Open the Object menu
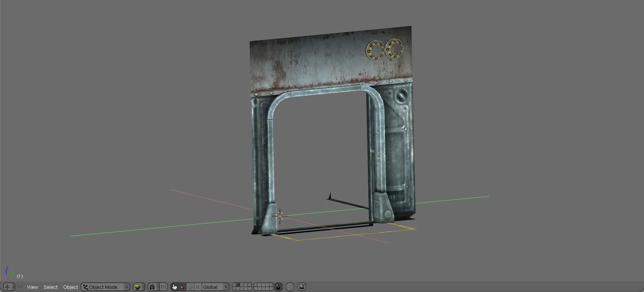The image size is (644, 292). 71,287
